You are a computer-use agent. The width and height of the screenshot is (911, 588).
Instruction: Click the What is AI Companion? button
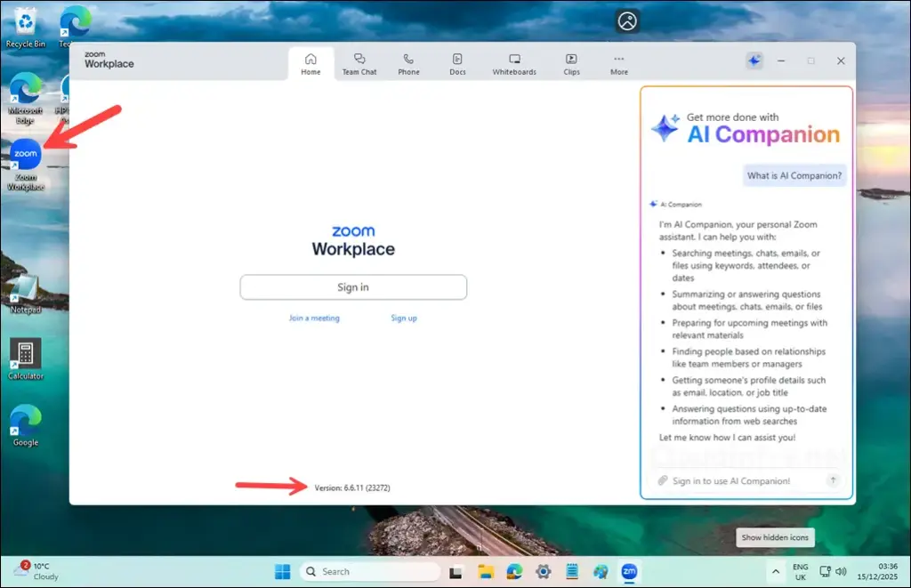tap(794, 175)
